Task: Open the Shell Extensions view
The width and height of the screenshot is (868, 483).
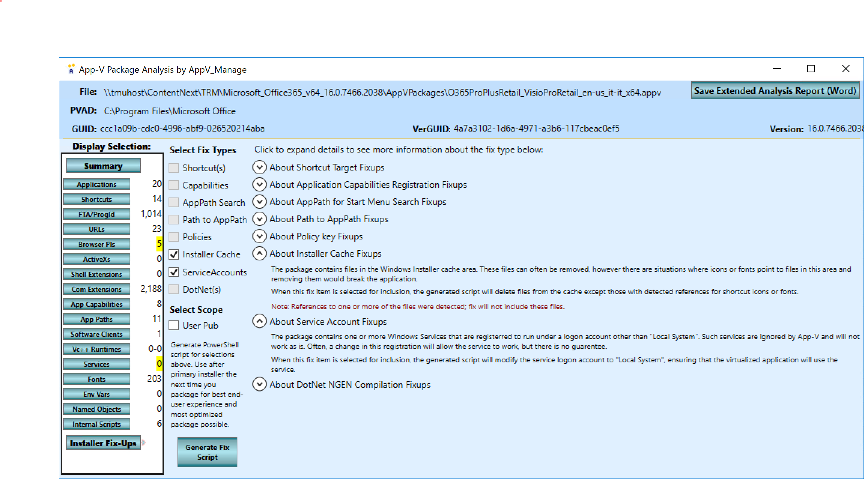Action: (97, 274)
